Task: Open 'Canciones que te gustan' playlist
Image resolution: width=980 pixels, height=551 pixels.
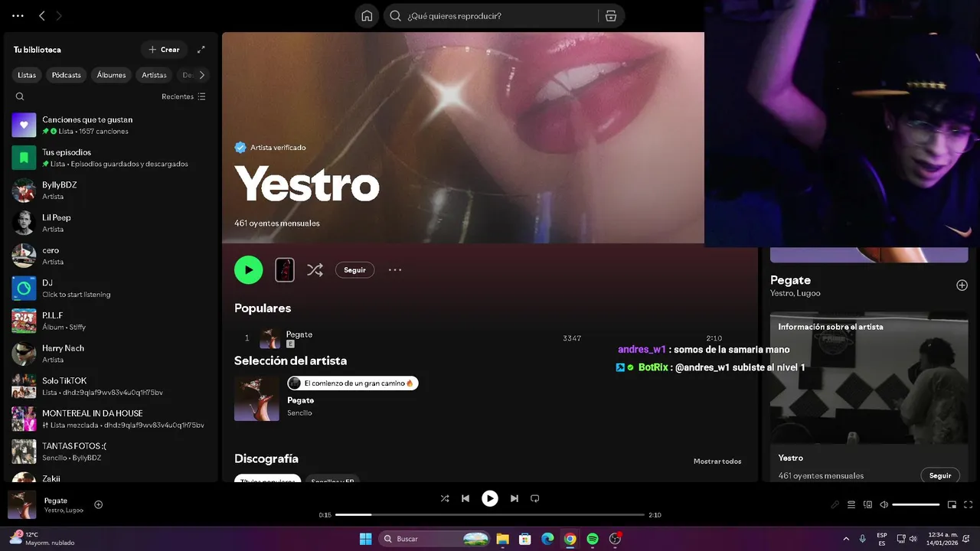Action: tap(111, 125)
